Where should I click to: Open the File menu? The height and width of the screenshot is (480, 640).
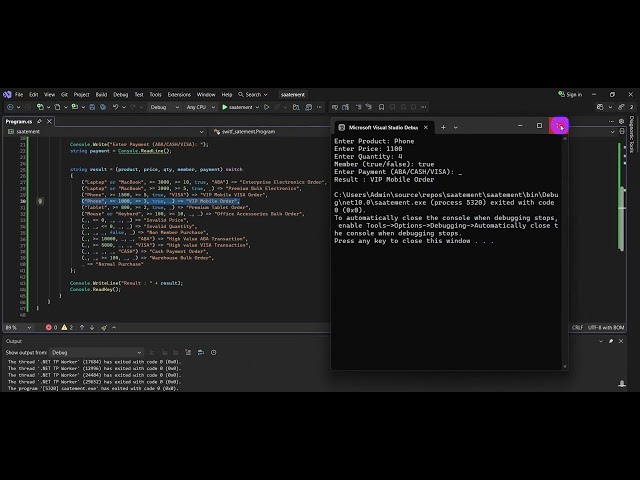coord(19,94)
